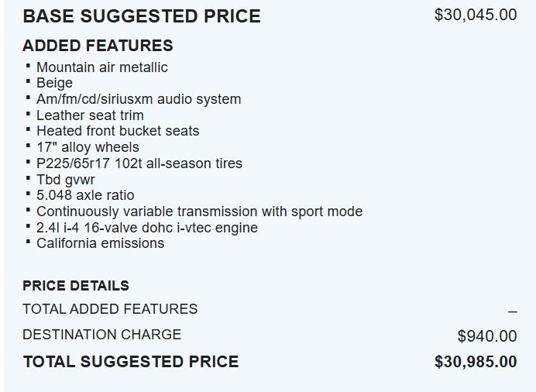The width and height of the screenshot is (536, 392).
Task: Select the Mountain air metallic feature
Action: click(x=101, y=67)
